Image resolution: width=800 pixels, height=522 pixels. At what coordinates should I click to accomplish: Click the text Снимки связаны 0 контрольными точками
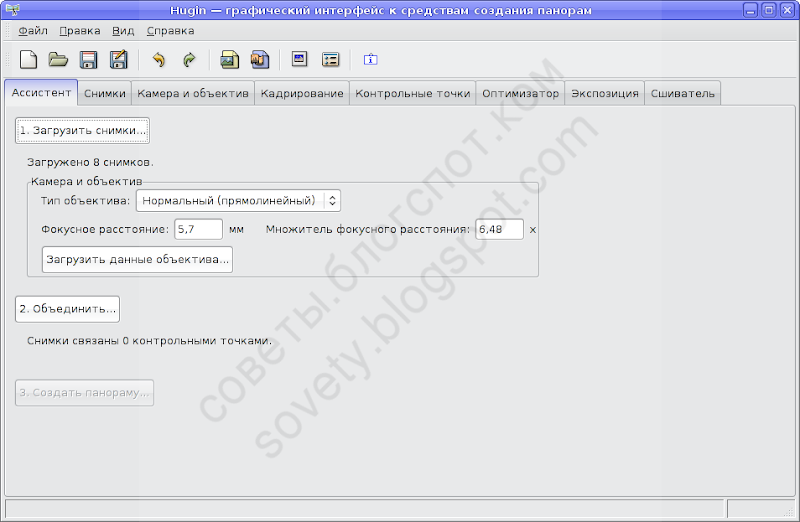149,340
